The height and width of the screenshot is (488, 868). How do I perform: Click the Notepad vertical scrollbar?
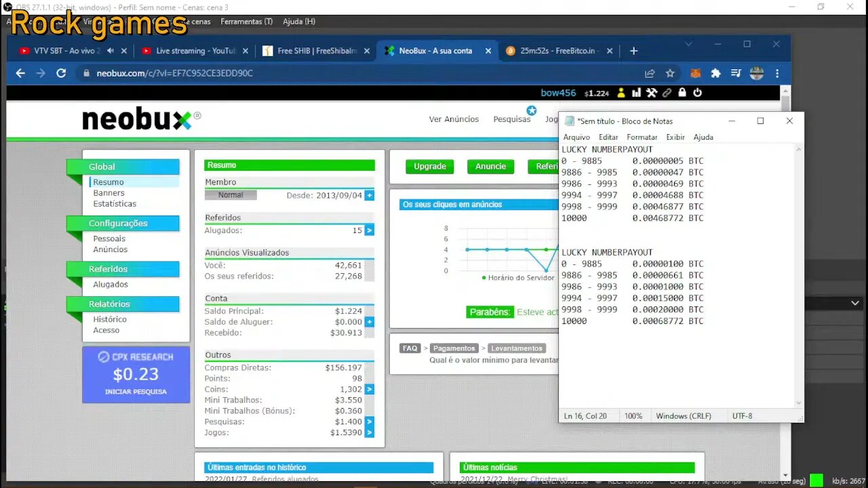798,275
